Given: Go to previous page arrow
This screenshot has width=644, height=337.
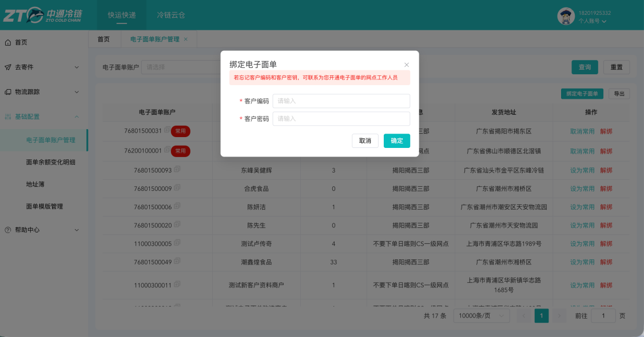Looking at the screenshot, I should click(524, 316).
